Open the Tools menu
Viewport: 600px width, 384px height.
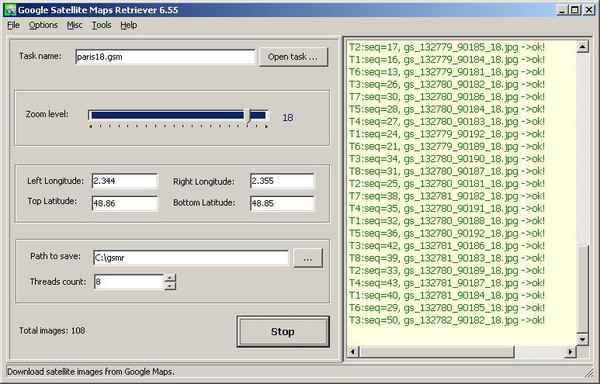102,25
